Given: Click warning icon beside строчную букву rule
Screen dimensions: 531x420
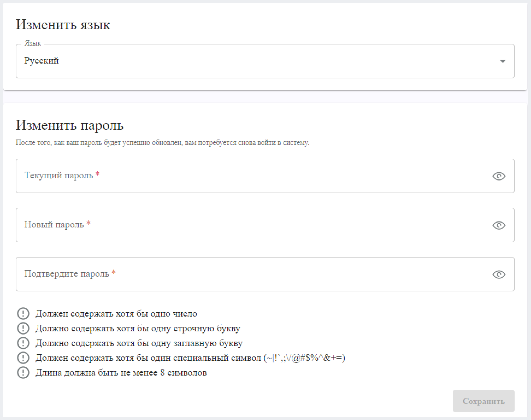Looking at the screenshot, I should click(x=23, y=328).
